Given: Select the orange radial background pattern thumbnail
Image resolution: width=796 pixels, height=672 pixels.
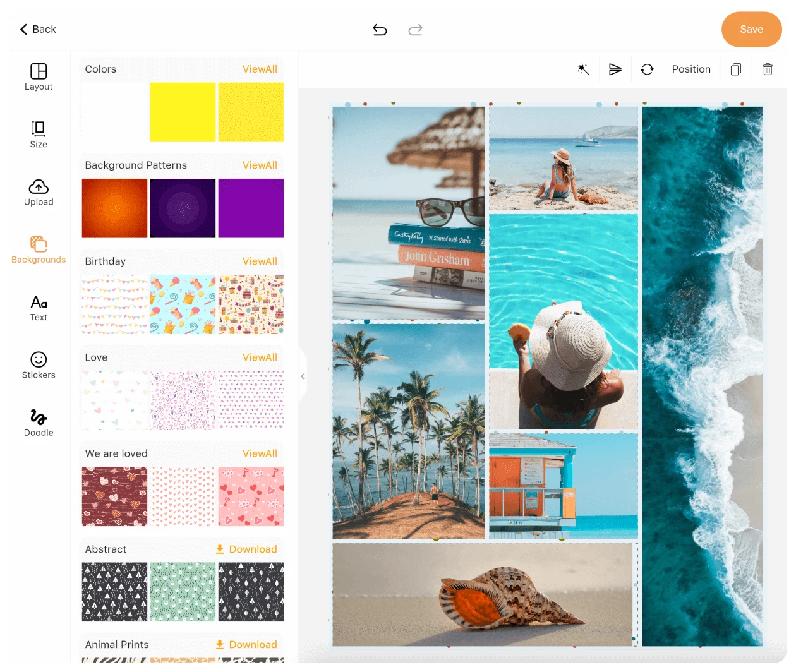Looking at the screenshot, I should [114, 208].
